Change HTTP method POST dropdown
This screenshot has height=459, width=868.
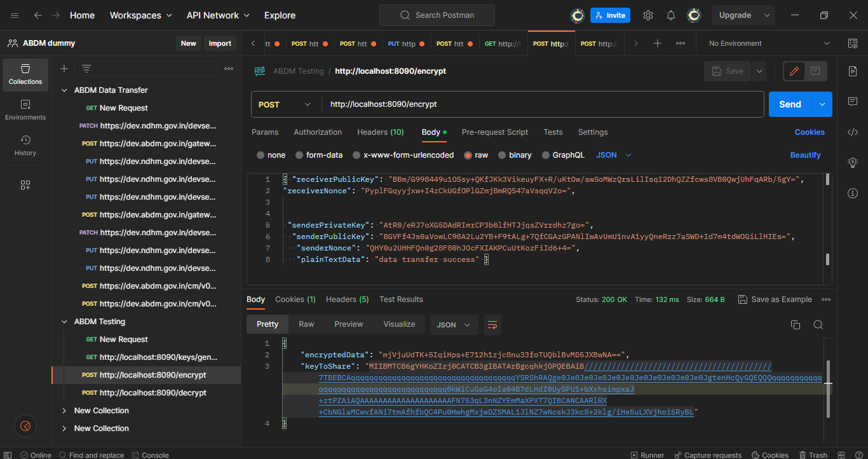[285, 104]
